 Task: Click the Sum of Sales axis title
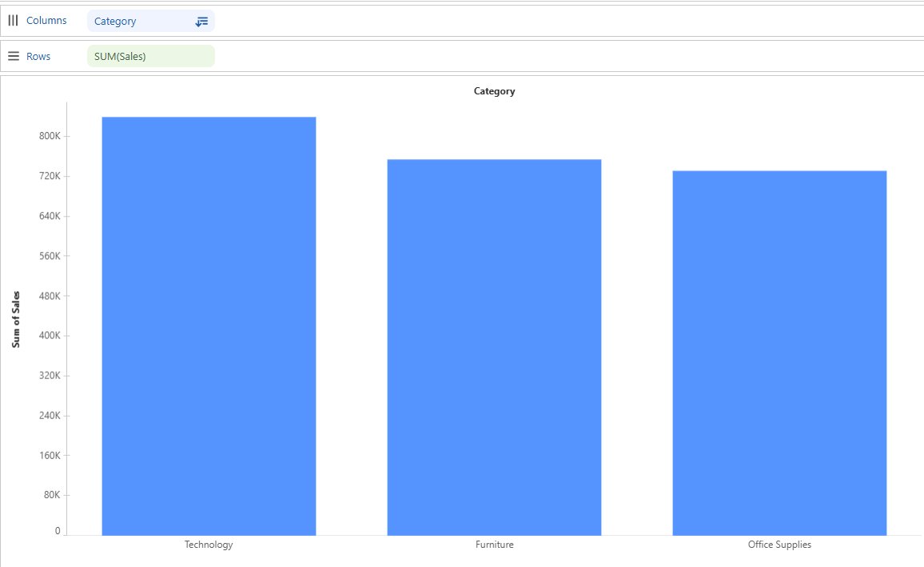16,319
